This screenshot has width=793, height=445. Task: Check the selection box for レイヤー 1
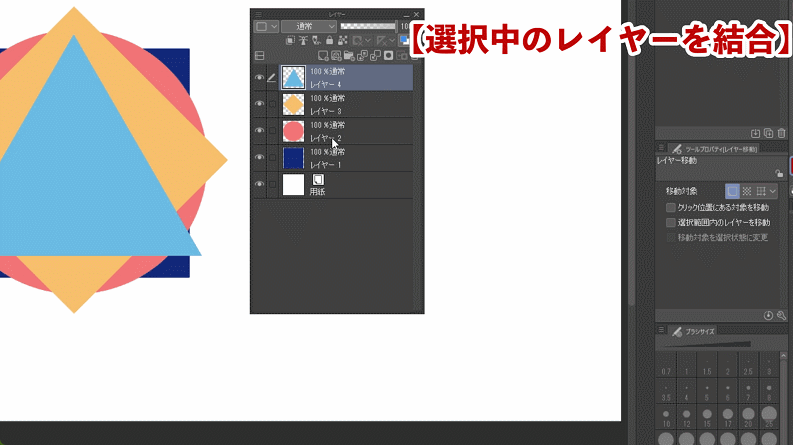click(x=273, y=158)
